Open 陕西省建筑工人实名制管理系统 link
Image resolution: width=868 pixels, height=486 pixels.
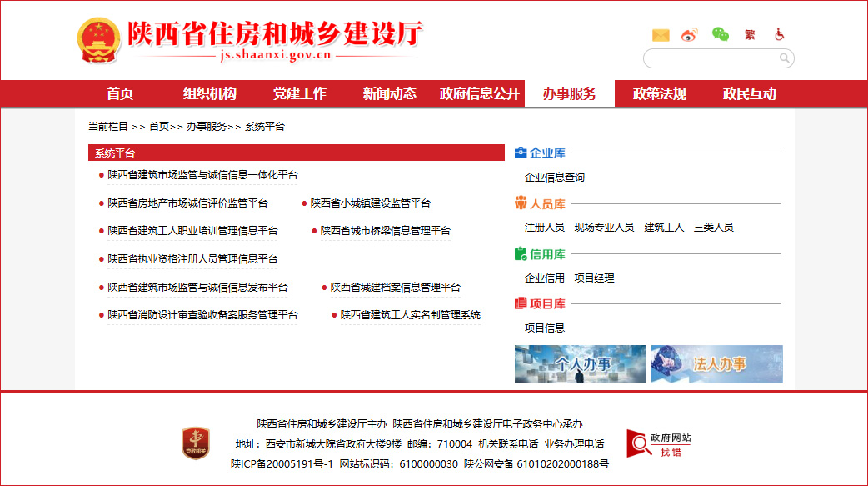[x=410, y=315]
